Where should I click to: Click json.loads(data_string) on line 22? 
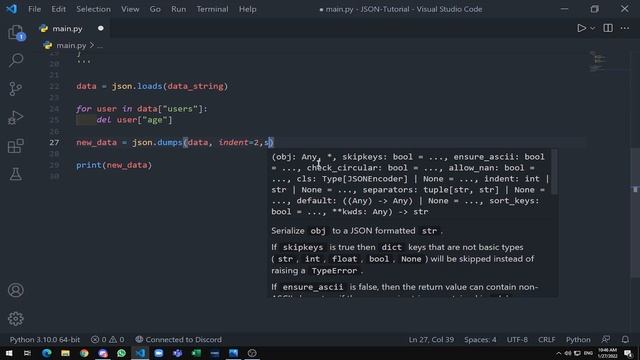[170, 87]
